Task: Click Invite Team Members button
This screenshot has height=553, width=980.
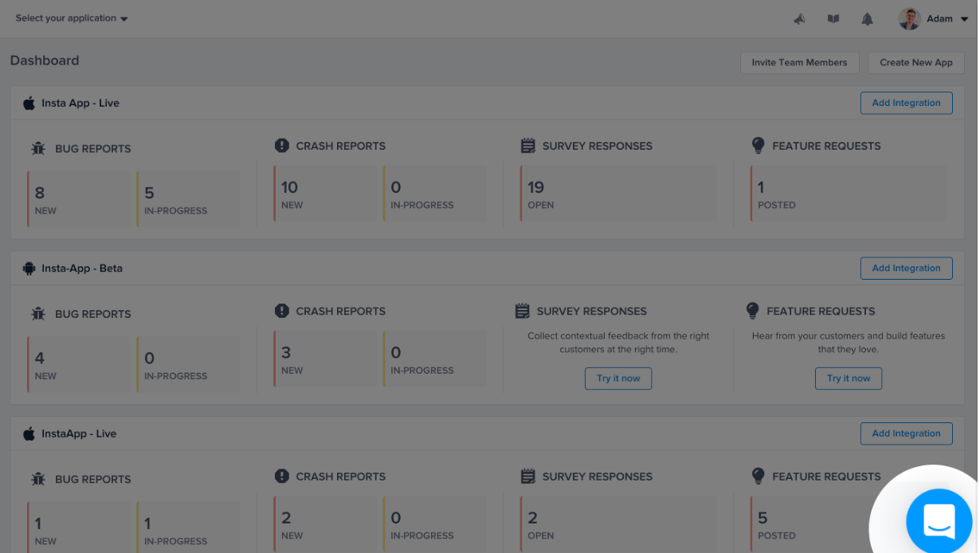Action: tap(799, 62)
